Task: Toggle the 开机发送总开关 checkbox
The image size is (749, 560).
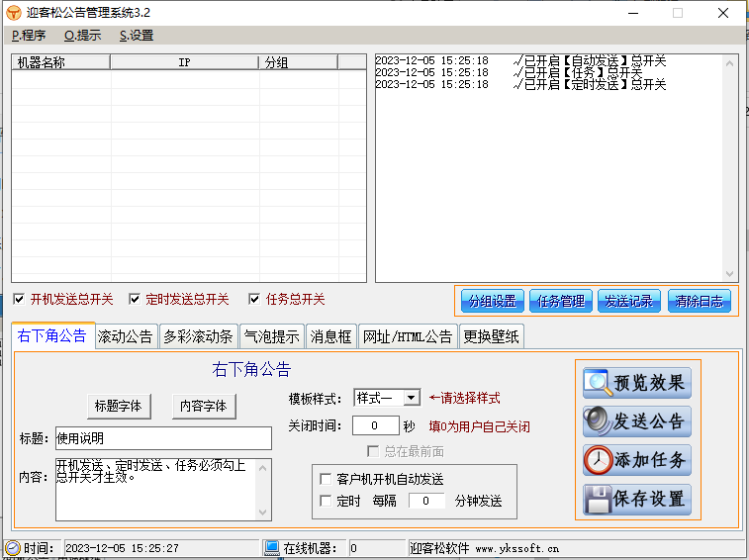Action: point(19,299)
